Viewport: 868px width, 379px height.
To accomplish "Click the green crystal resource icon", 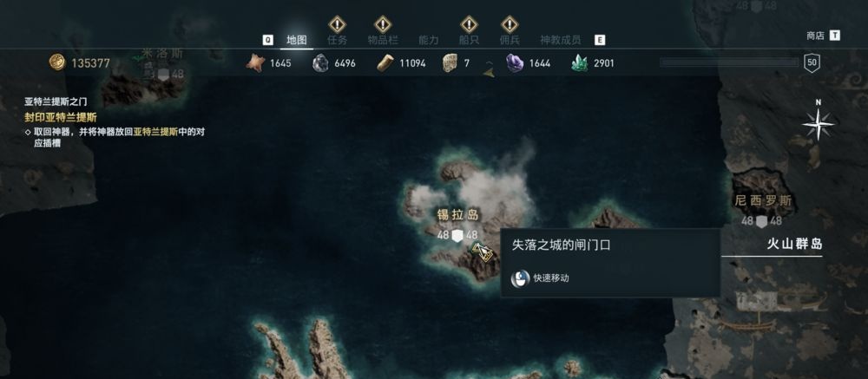I will [580, 63].
